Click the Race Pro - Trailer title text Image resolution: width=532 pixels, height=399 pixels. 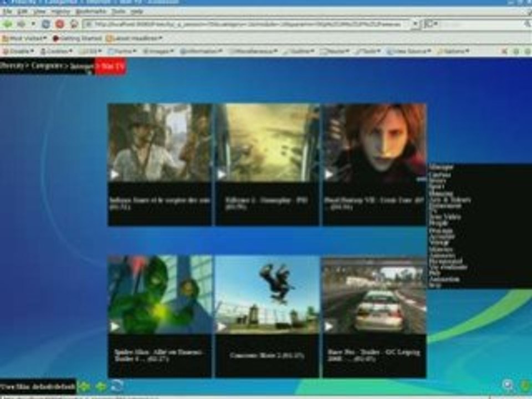coord(374,355)
